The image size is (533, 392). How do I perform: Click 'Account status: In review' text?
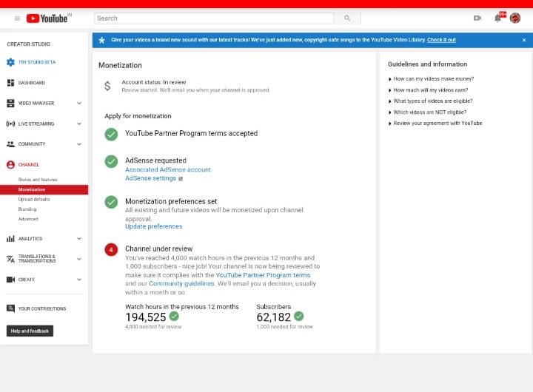pyautogui.click(x=154, y=82)
